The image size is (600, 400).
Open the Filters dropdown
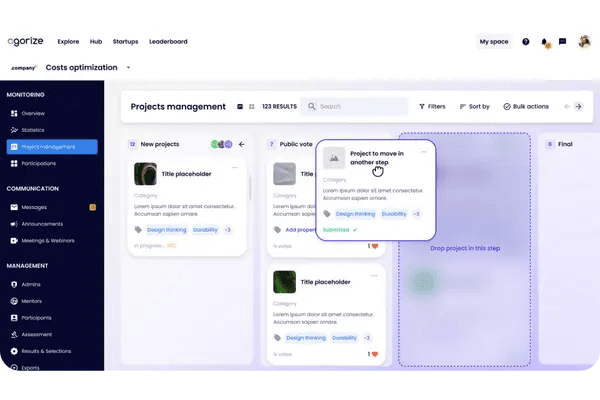(432, 106)
